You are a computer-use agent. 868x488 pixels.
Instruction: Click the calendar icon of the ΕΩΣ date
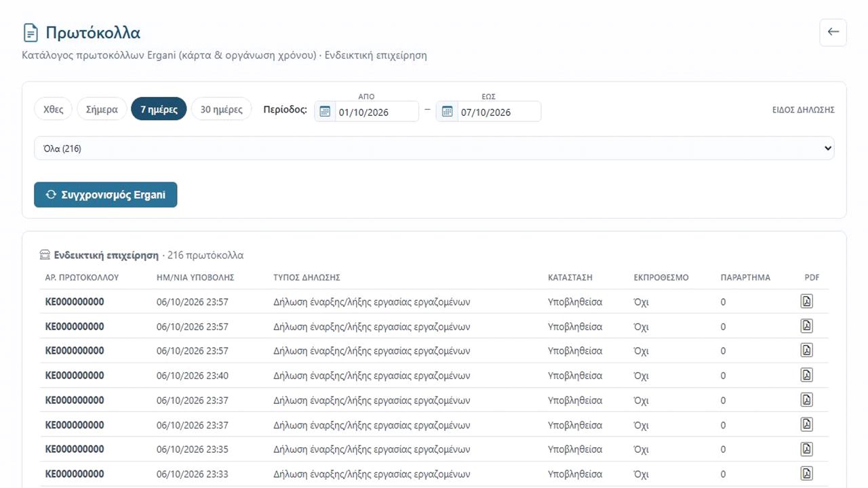(x=447, y=111)
